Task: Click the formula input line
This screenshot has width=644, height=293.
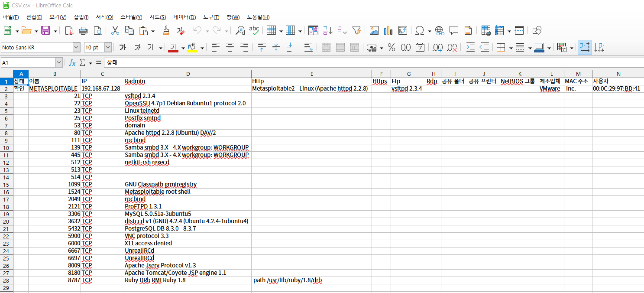Action: tap(374, 63)
